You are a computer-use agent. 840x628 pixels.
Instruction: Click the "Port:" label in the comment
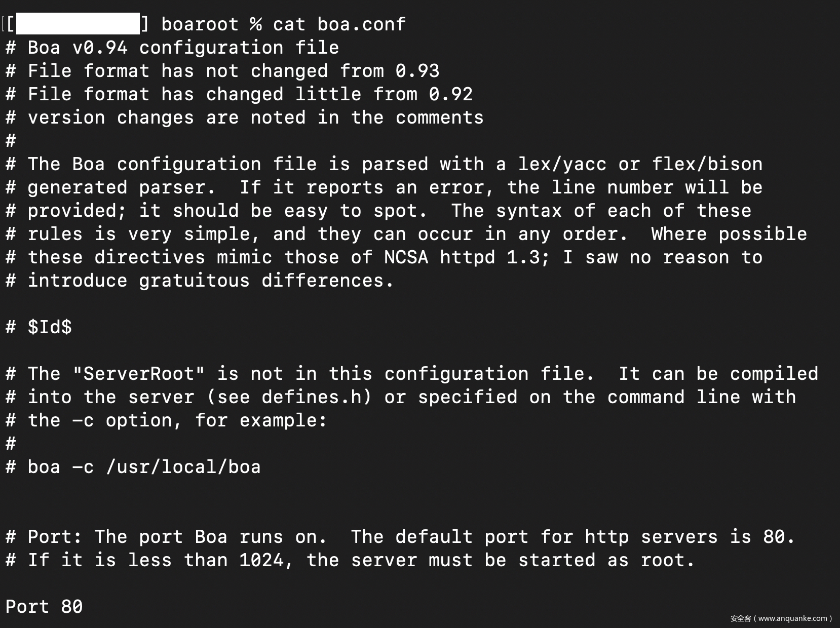coord(55,537)
